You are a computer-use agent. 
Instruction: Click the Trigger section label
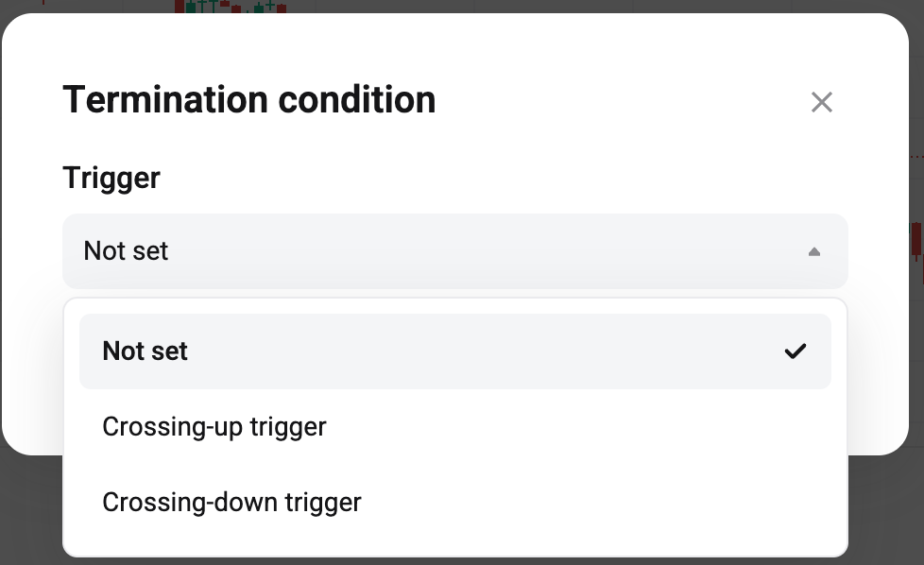pyautogui.click(x=111, y=178)
